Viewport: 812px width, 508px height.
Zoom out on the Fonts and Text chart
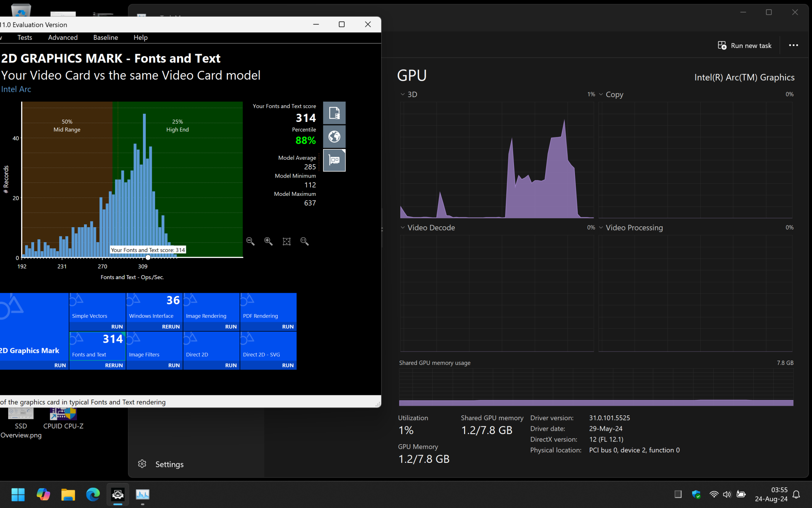251,241
